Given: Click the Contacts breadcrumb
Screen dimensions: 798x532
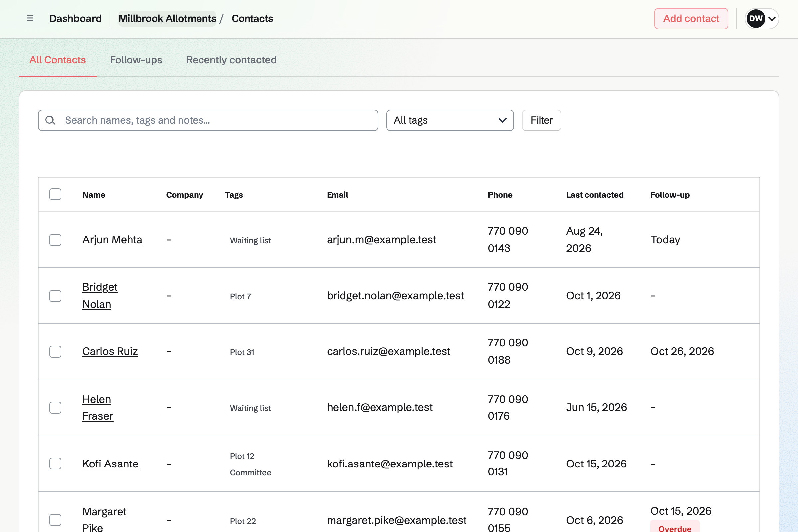Looking at the screenshot, I should 252,18.
